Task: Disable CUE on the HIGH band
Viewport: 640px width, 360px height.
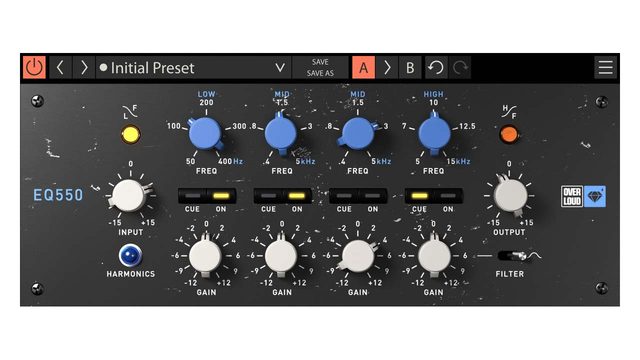Action: [x=419, y=196]
